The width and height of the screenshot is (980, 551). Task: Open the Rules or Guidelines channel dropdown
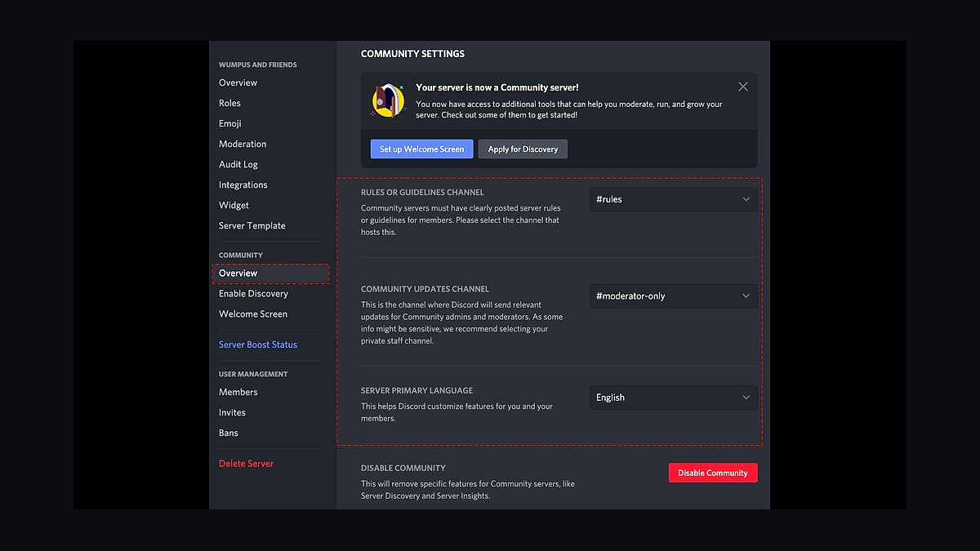pyautogui.click(x=674, y=199)
